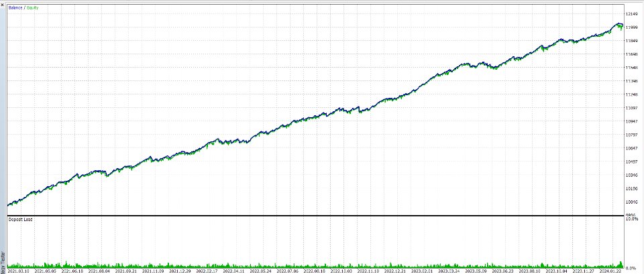Click the 10497 value on the price axis
The width and height of the screenshot is (644, 274).
point(632,162)
